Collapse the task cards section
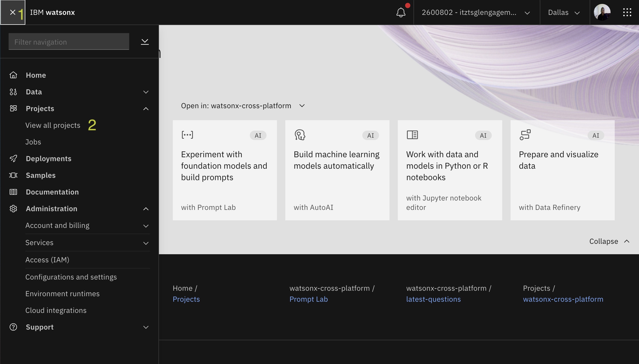 (609, 241)
